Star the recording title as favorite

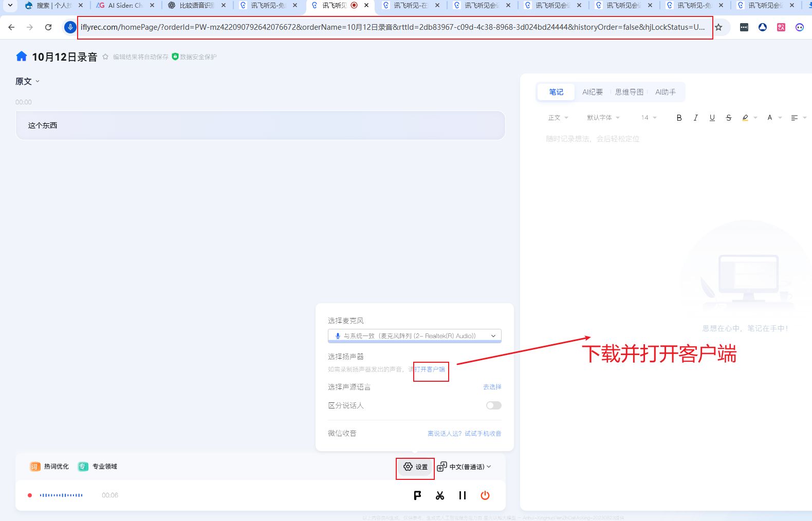105,57
